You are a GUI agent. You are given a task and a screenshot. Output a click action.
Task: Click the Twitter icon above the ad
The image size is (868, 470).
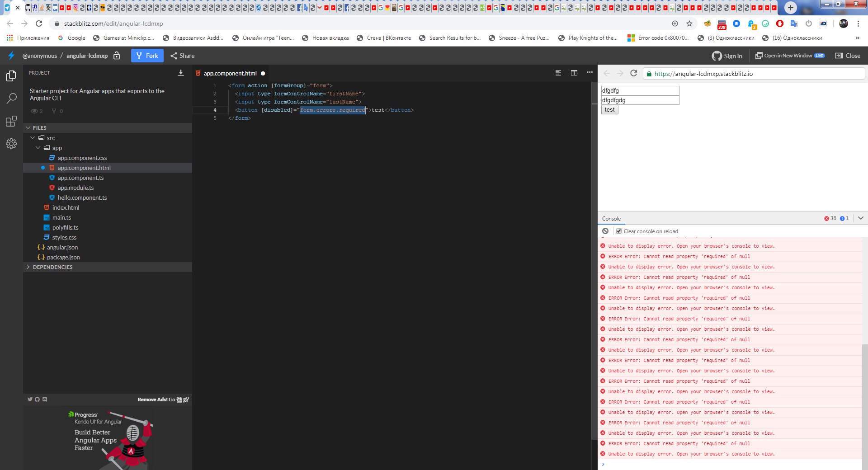30,399
